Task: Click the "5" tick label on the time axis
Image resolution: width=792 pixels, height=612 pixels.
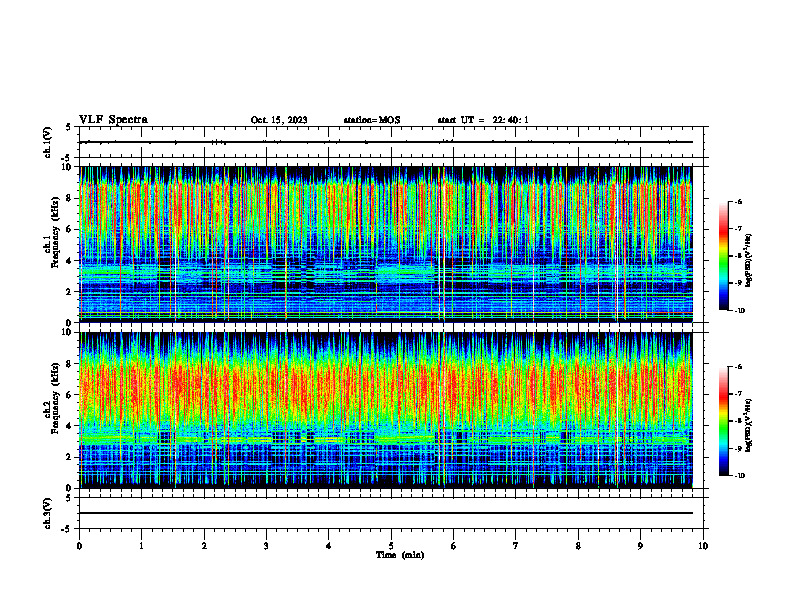Action: pos(391,546)
